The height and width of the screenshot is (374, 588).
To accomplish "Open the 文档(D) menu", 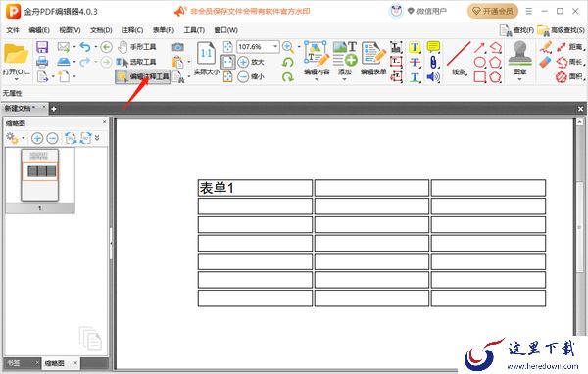I will [x=101, y=30].
